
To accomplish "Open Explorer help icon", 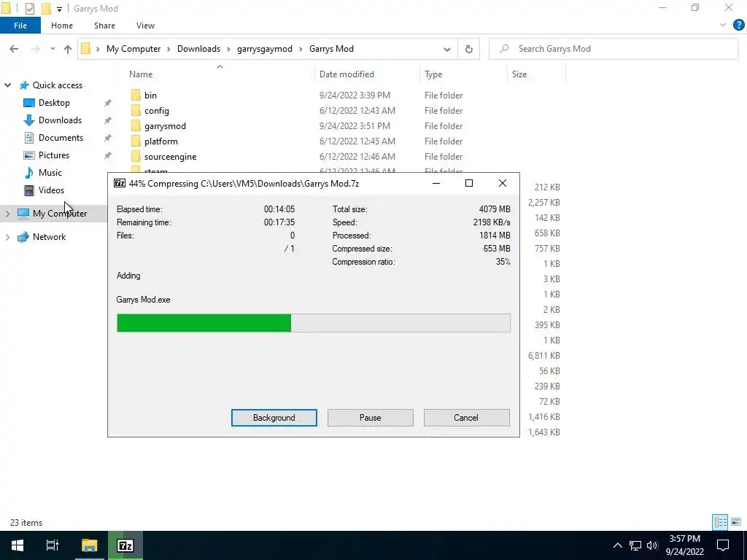I will click(738, 26).
